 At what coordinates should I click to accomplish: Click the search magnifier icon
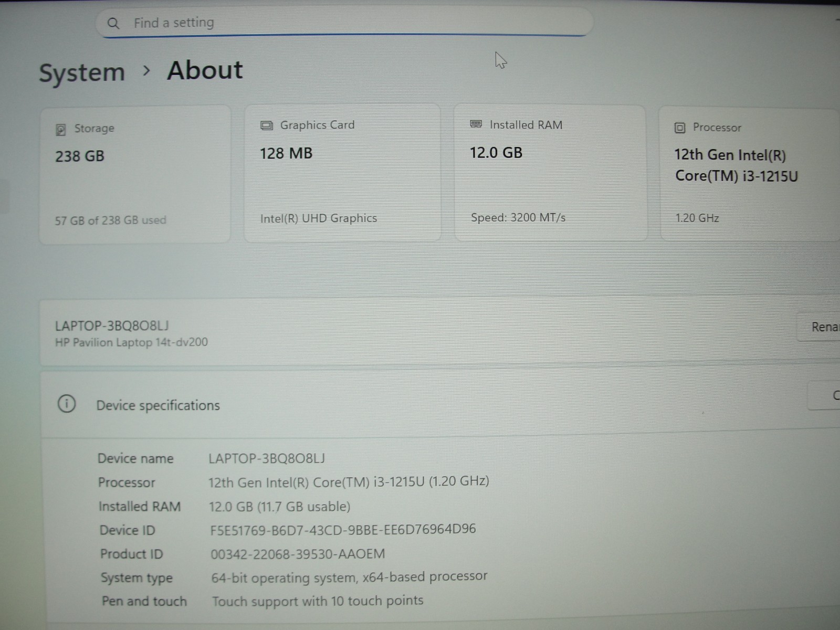pos(113,23)
